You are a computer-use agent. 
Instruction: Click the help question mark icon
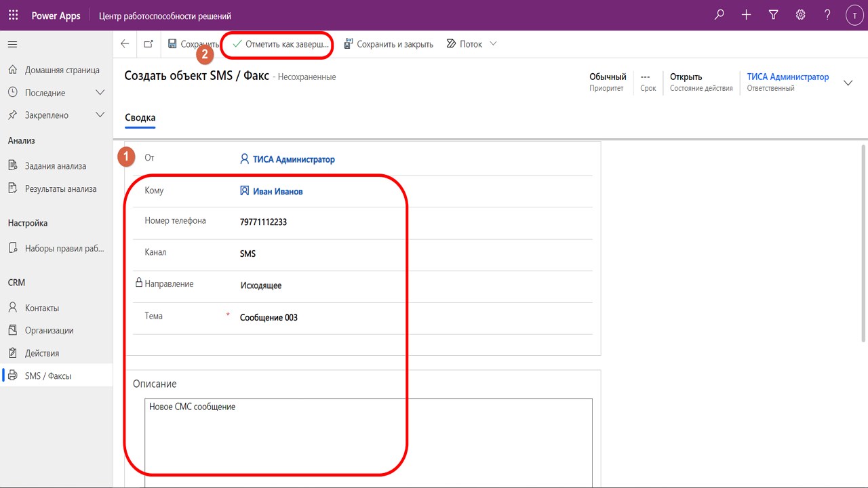click(827, 15)
